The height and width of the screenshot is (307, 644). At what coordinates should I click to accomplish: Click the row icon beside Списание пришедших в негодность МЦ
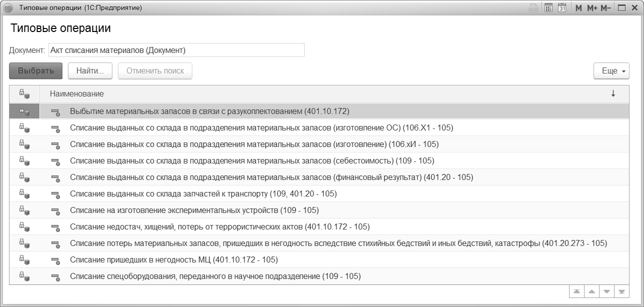pos(55,260)
